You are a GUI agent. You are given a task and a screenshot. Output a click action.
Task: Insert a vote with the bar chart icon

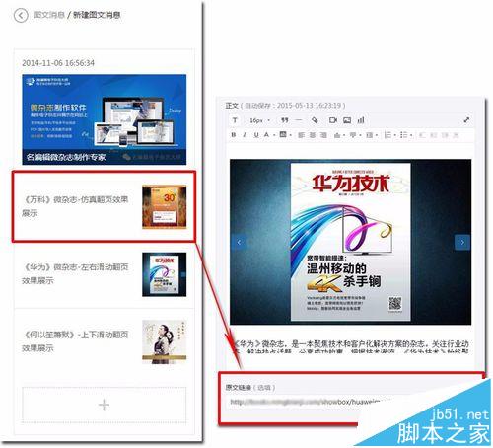click(361, 120)
